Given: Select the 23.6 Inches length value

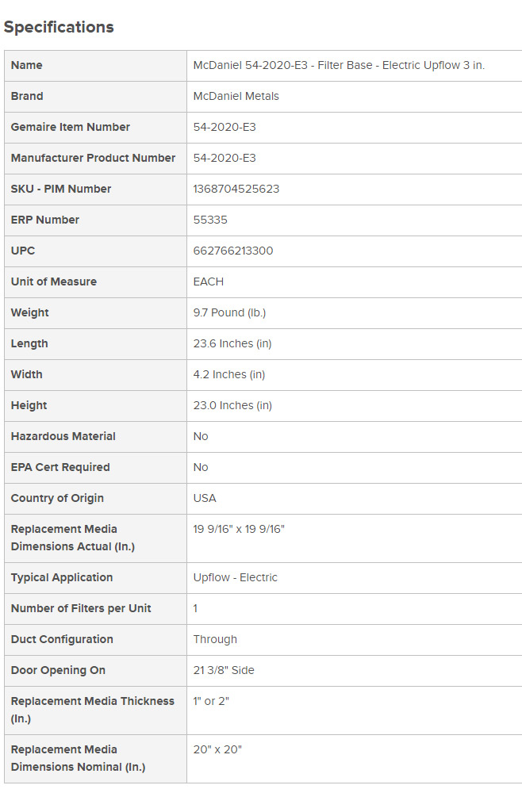Looking at the screenshot, I should (232, 343).
